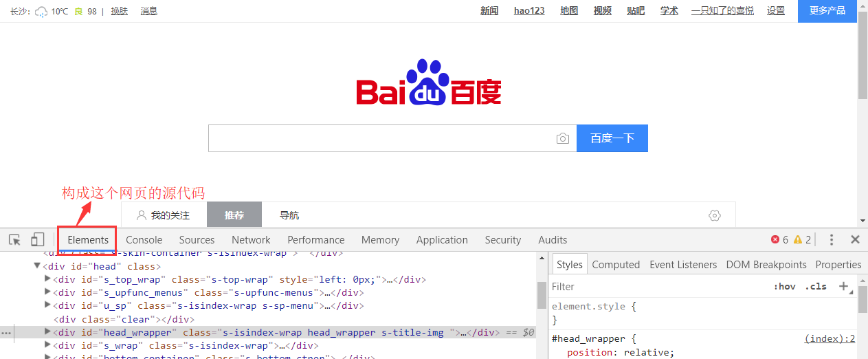The width and height of the screenshot is (868, 359).
Task: Click the camera image search icon
Action: (x=562, y=138)
